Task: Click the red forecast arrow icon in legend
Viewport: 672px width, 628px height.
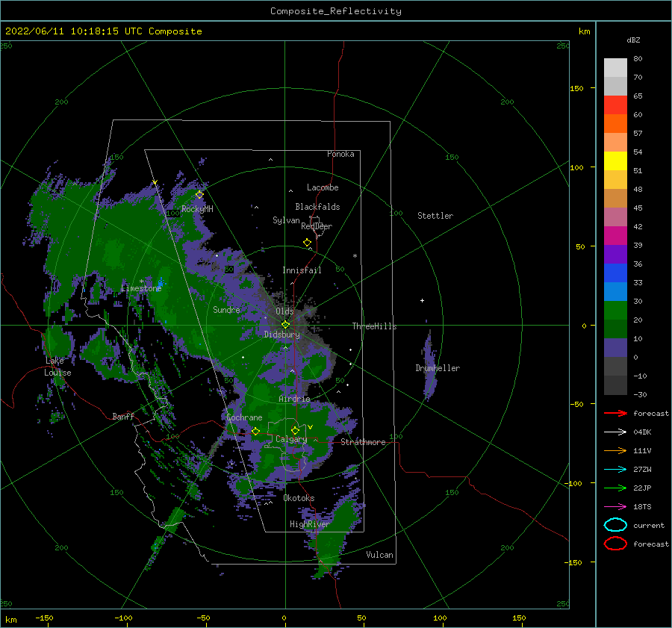Action: point(615,413)
